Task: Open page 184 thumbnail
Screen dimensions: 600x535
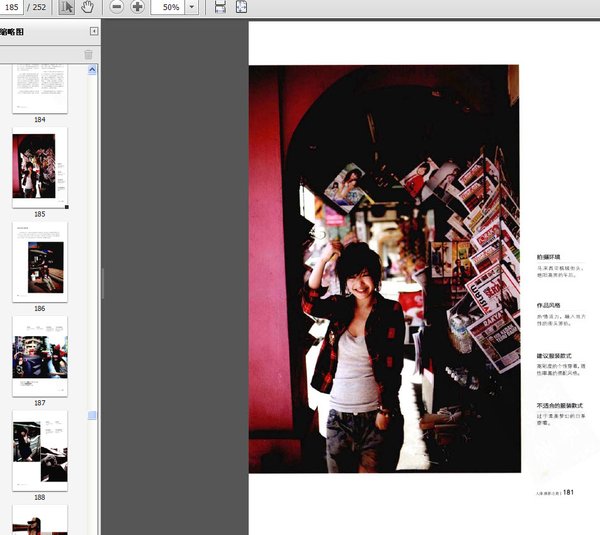Action: tap(40, 88)
